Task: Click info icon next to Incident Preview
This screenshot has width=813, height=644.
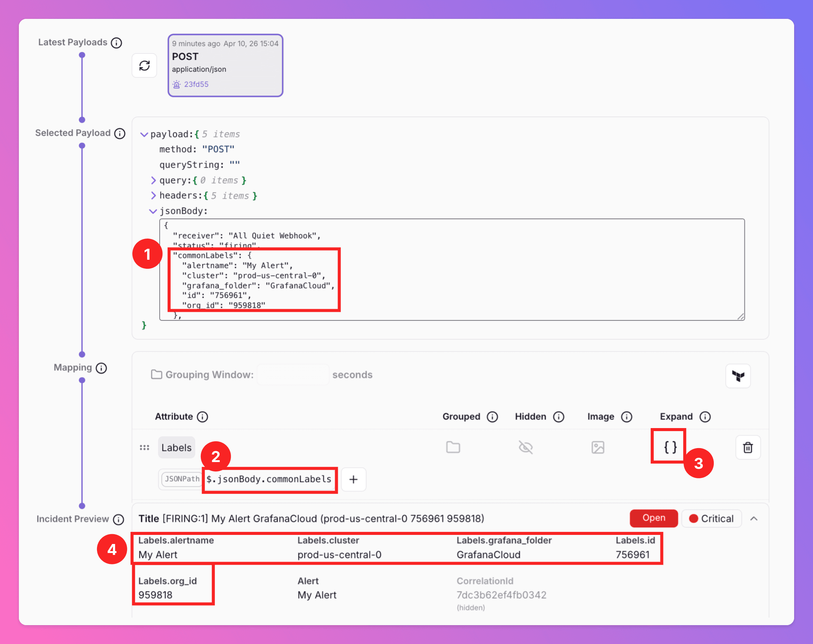Action: 119,519
